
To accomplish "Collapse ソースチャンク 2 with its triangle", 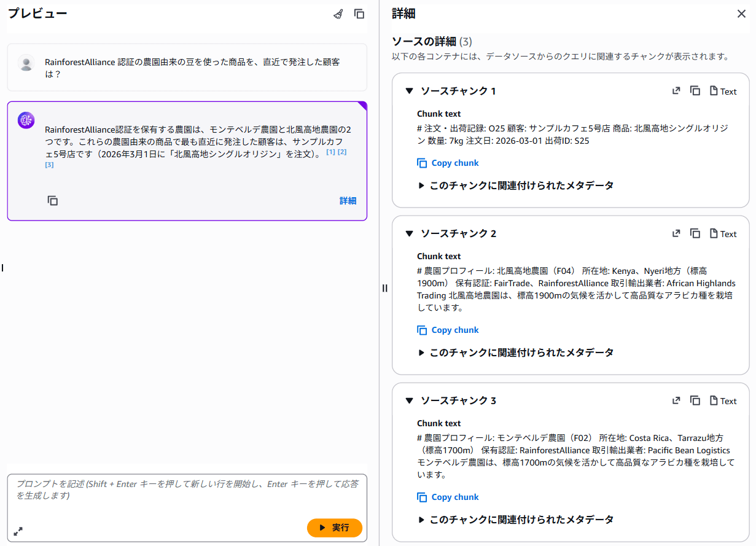I will (x=409, y=233).
